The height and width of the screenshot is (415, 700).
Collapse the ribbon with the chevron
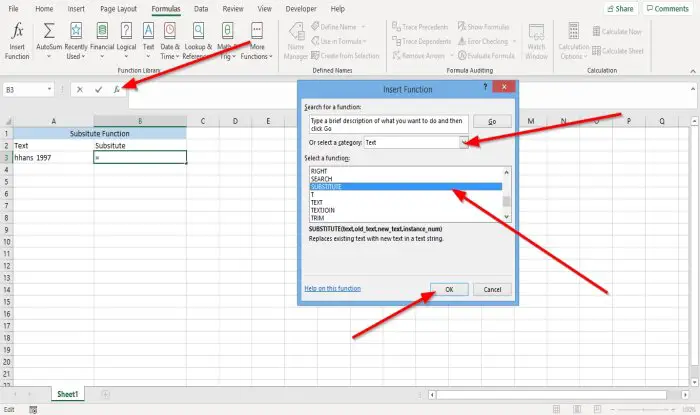[x=693, y=71]
